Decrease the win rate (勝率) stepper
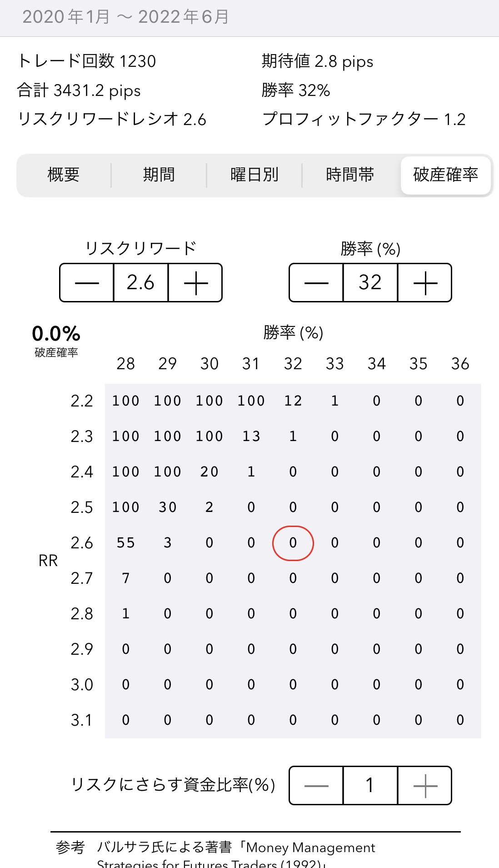499x868 pixels. [316, 283]
